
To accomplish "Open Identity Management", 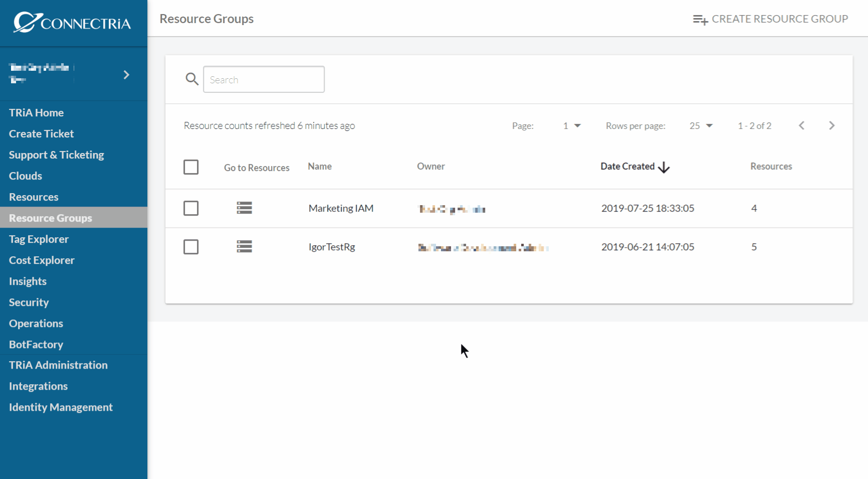I will [x=61, y=407].
